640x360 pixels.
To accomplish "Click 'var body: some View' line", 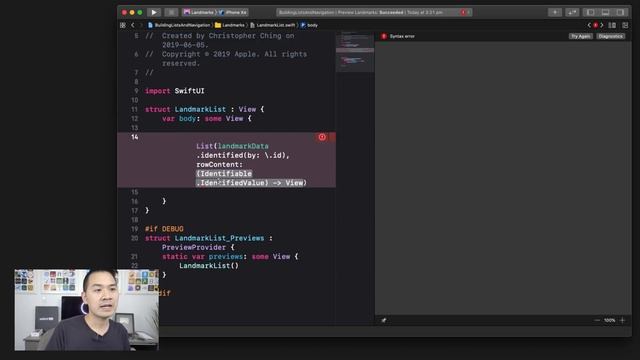I will (207, 119).
